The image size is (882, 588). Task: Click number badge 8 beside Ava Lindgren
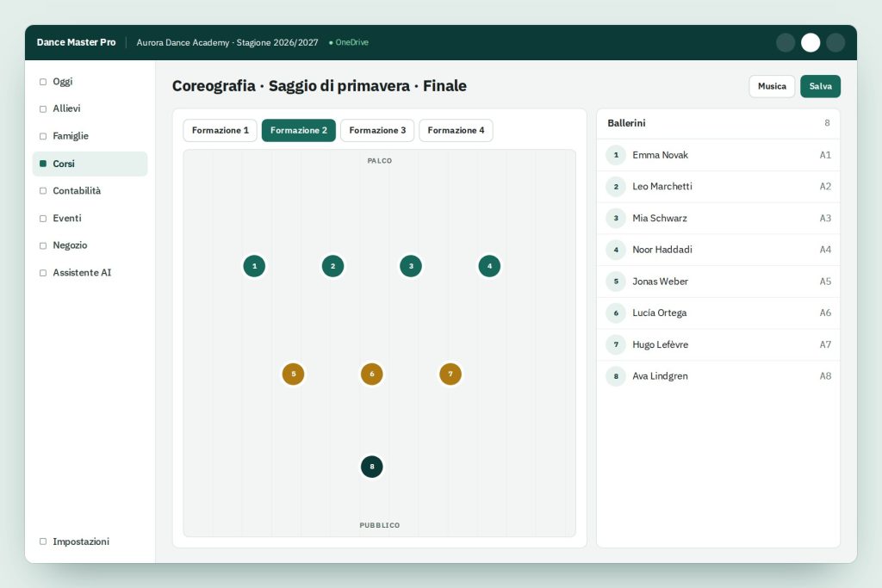pos(616,376)
